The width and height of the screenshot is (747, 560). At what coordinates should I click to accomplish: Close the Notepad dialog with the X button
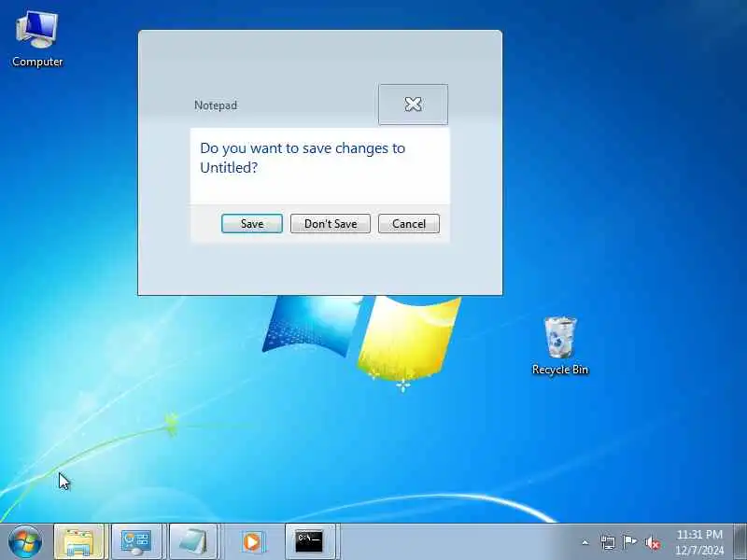tap(413, 105)
